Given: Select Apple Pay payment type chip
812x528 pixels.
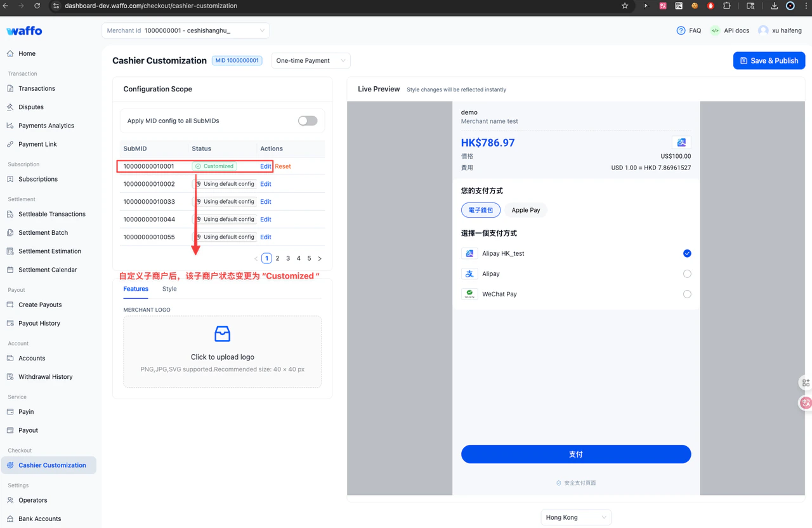Looking at the screenshot, I should [526, 210].
